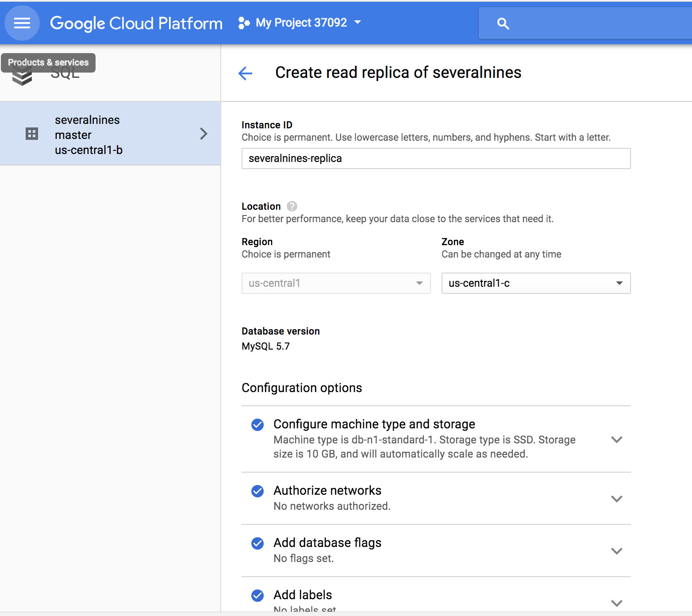
Task: Click the search magnifier icon
Action: pos(503,23)
